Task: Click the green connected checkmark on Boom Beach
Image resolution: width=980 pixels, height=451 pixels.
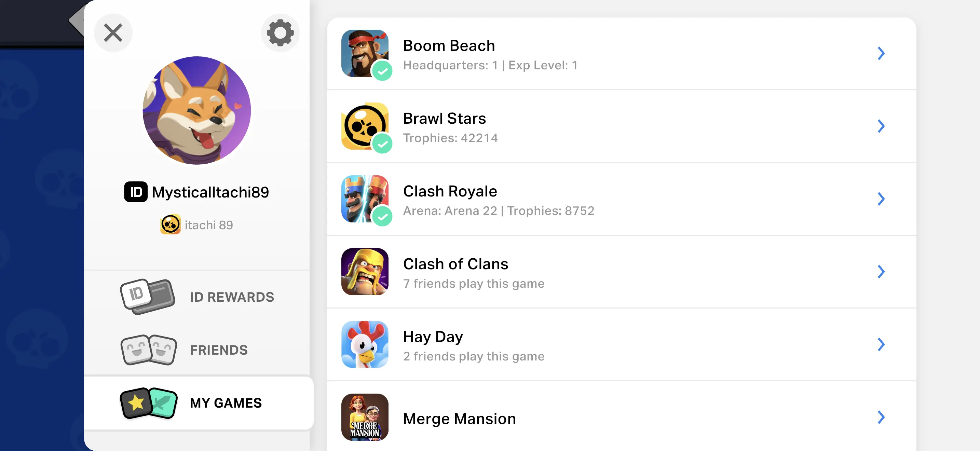Action: pos(382,71)
